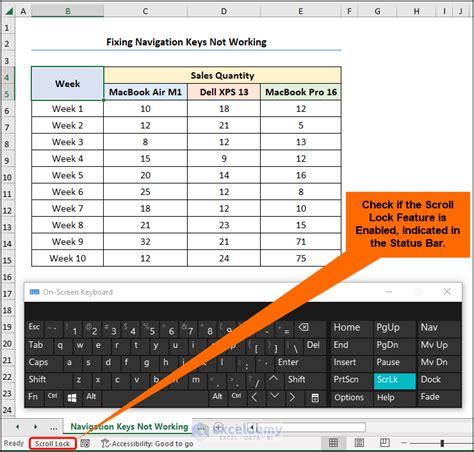Click the backspace key icon
The height and width of the screenshot is (452, 474).
click(x=303, y=328)
